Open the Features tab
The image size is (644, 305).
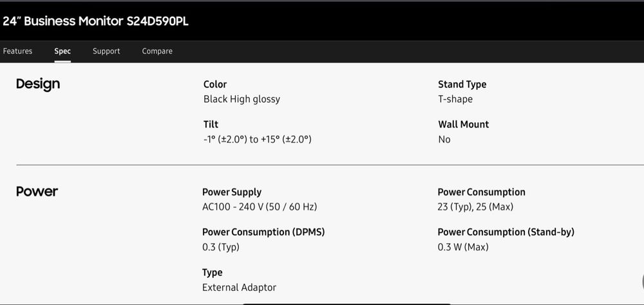pos(17,51)
